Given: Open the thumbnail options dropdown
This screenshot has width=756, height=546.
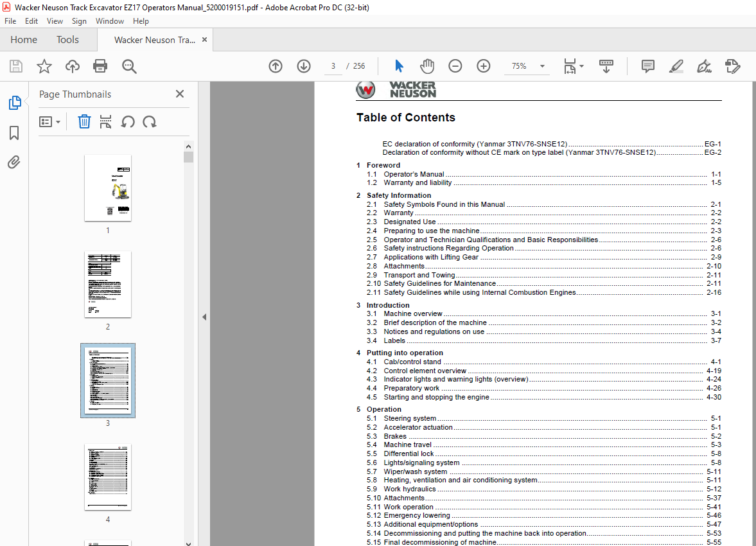Looking at the screenshot, I should point(49,122).
